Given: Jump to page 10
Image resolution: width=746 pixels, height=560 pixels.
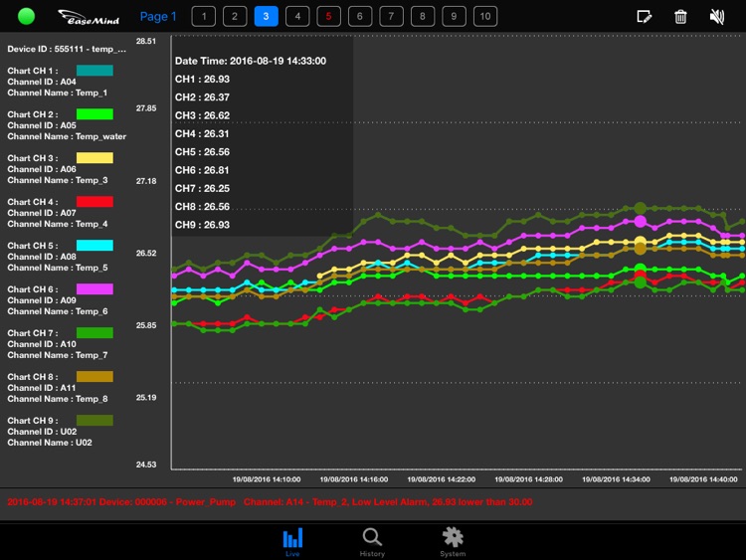Looking at the screenshot, I should point(485,16).
